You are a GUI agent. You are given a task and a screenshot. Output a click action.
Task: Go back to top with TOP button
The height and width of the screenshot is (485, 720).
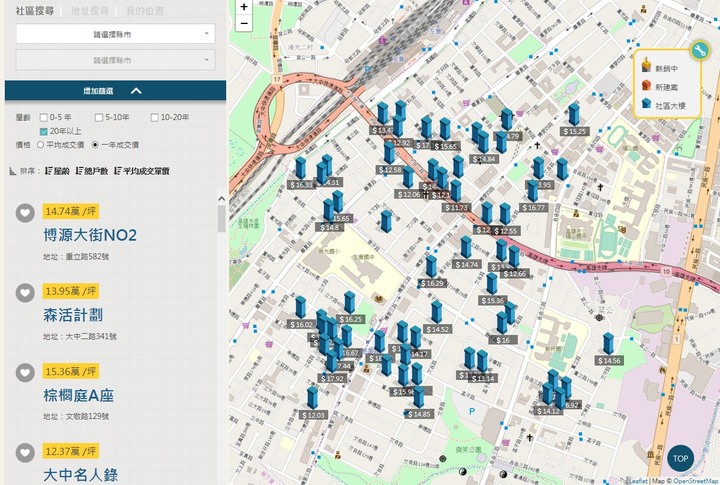click(680, 458)
